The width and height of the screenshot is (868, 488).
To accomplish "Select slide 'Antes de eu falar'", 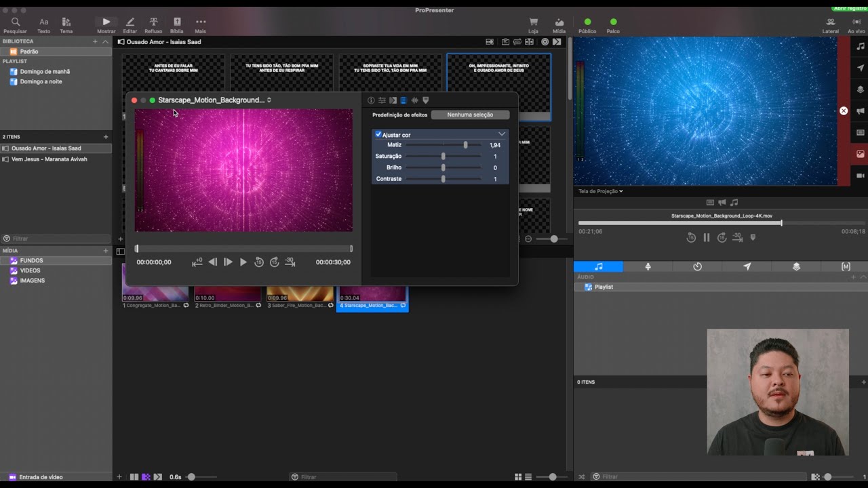I will tap(173, 73).
